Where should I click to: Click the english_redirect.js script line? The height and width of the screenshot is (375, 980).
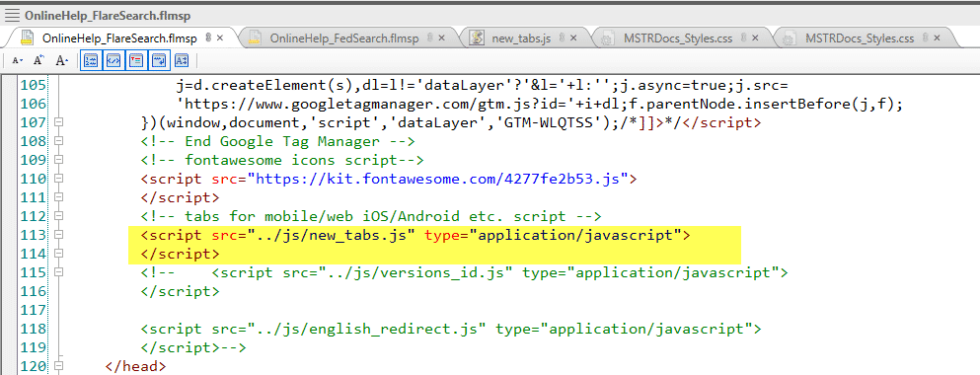(x=451, y=329)
